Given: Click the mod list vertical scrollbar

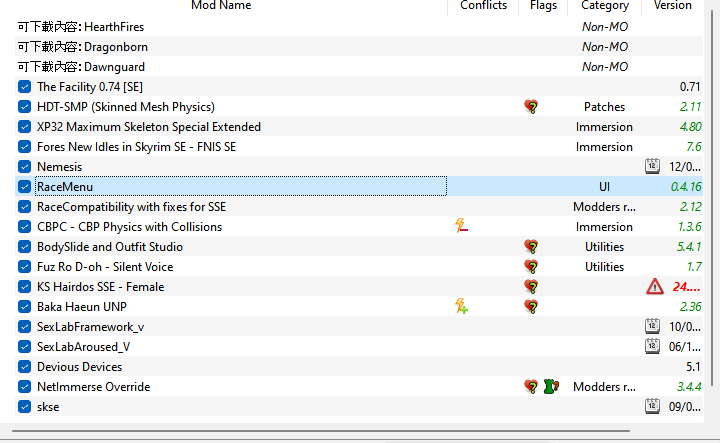Looking at the screenshot, I should [x=711, y=197].
